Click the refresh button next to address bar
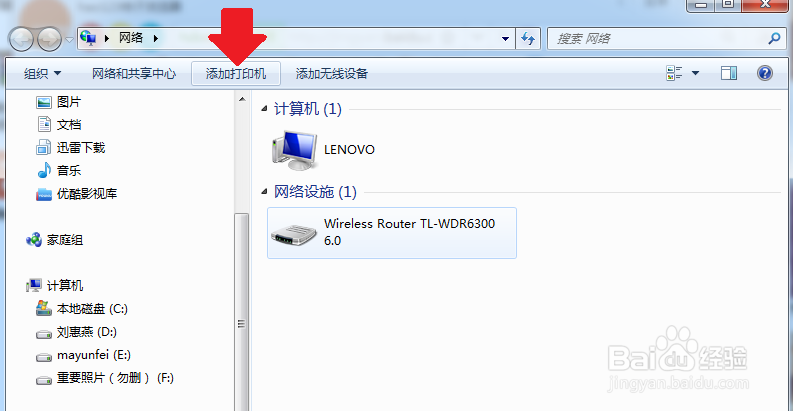The height and width of the screenshot is (411, 793). (528, 38)
